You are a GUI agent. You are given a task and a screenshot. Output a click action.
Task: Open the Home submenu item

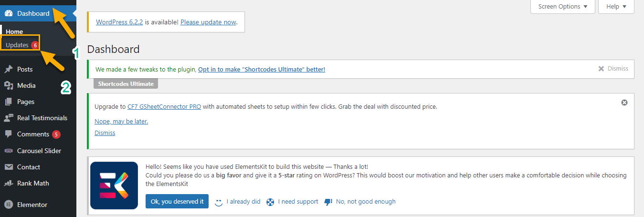point(14,31)
